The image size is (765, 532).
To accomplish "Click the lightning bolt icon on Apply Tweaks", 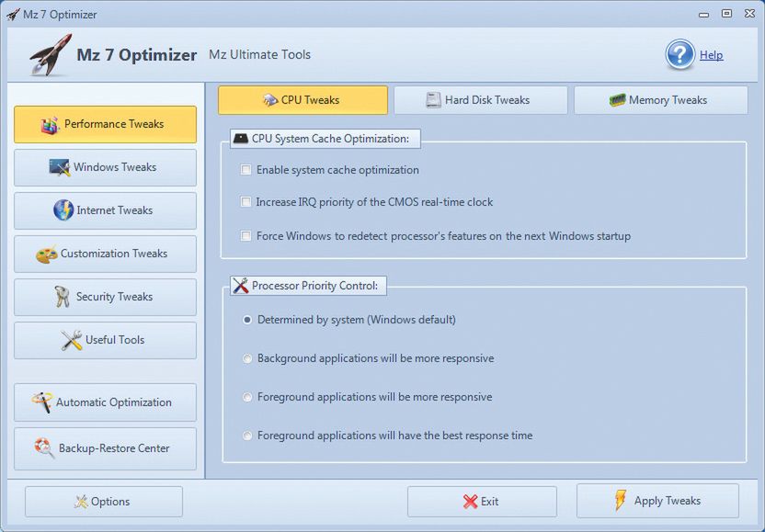I will [x=620, y=501].
